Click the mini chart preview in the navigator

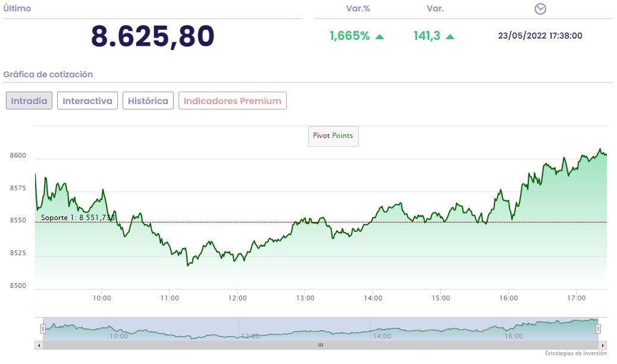(320, 329)
